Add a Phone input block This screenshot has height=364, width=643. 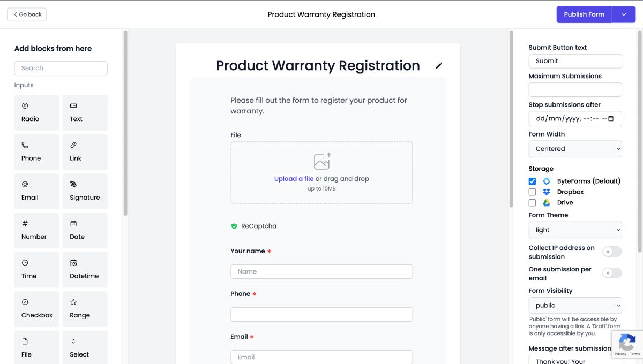point(37,152)
